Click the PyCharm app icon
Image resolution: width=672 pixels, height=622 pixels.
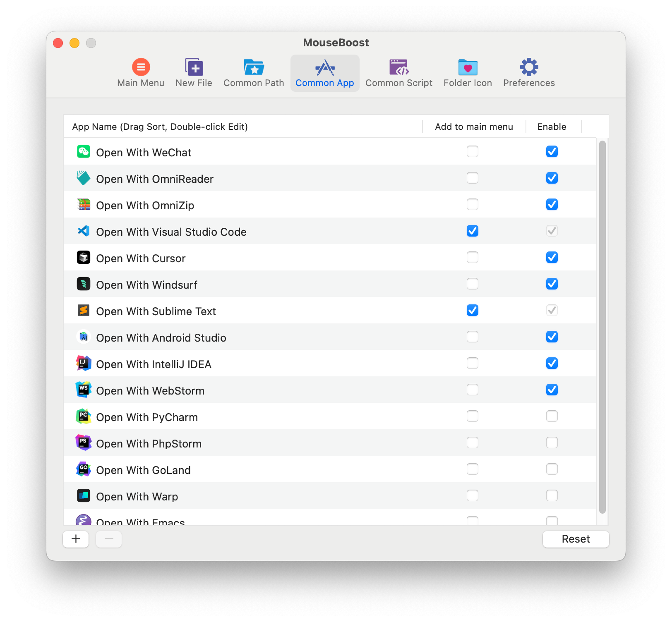(x=84, y=416)
